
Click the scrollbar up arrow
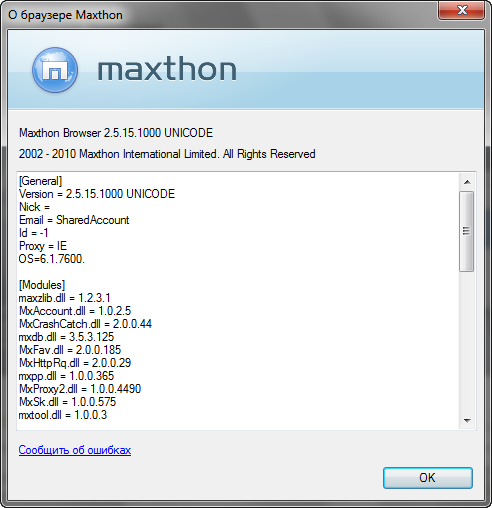[467, 182]
